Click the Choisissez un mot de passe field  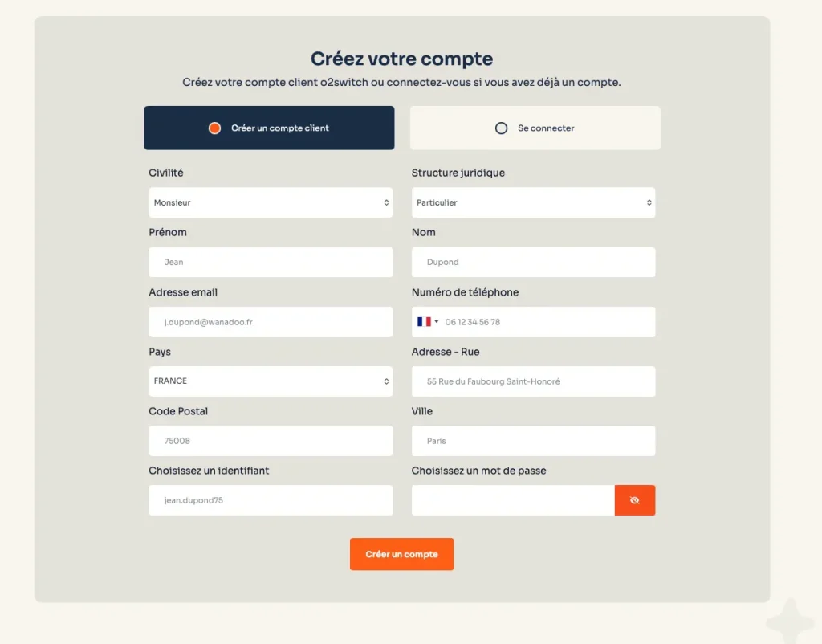513,500
